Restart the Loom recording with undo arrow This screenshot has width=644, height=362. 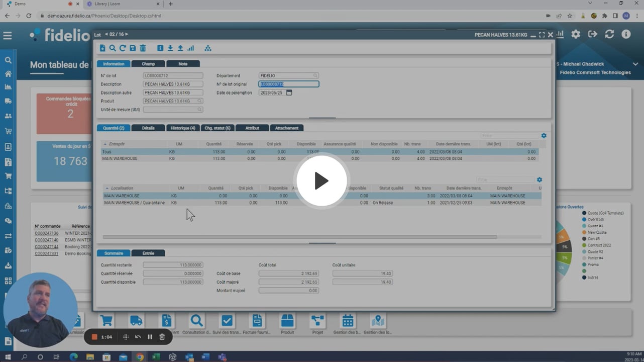pyautogui.click(x=138, y=337)
